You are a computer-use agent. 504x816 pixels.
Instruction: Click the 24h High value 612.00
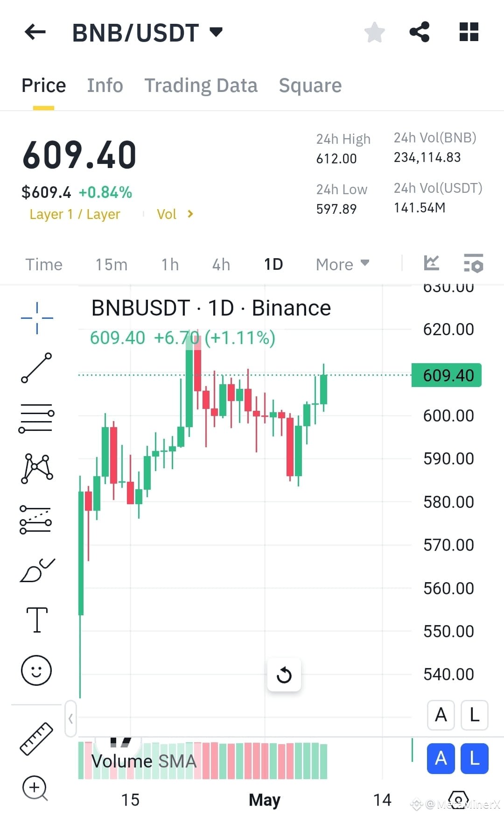click(x=336, y=159)
